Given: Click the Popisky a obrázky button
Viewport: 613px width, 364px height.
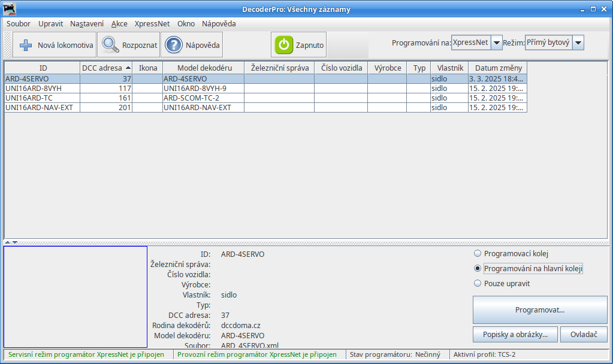Looking at the screenshot, I should tap(515, 335).
